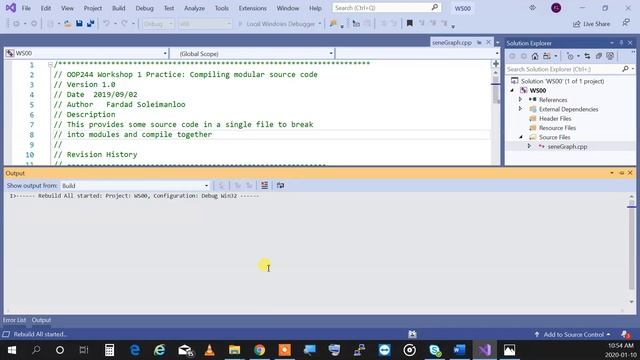Screen dimensions: 640x360
Task: Click the Clear All output icon
Action: click(264, 185)
